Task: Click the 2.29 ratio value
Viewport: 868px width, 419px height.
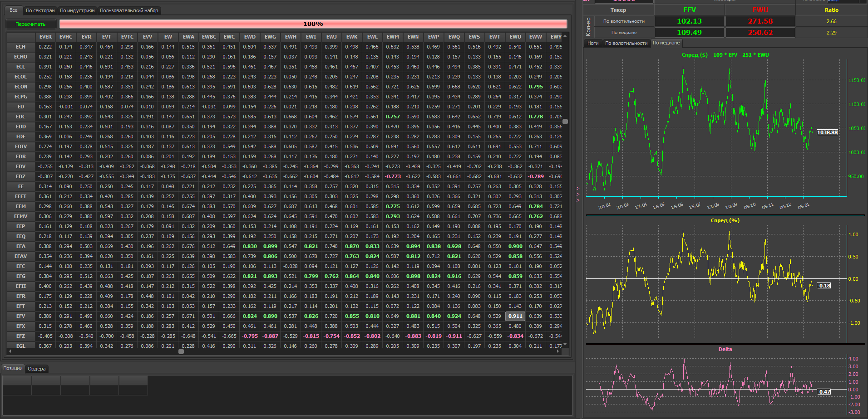Action: click(832, 33)
